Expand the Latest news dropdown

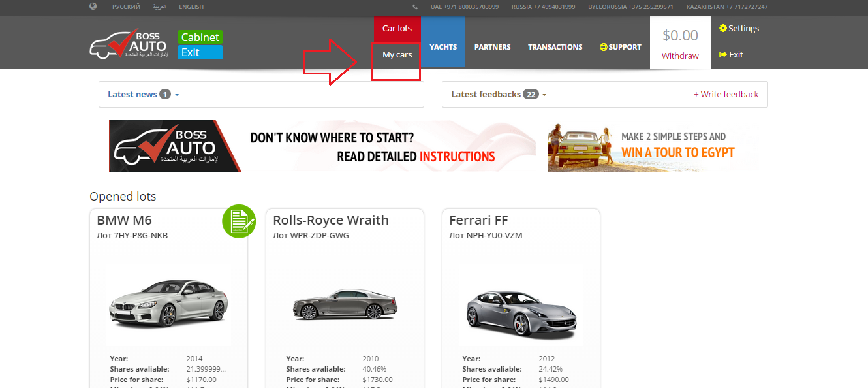click(x=144, y=95)
